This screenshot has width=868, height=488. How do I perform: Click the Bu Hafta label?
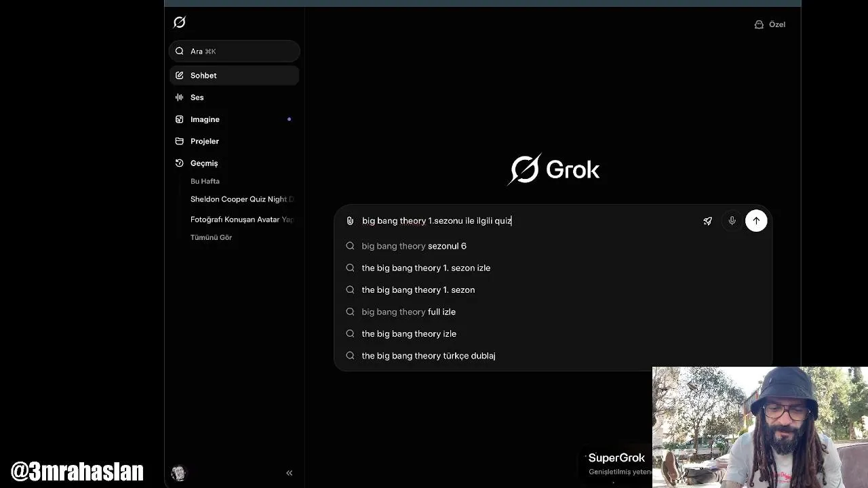(205, 181)
